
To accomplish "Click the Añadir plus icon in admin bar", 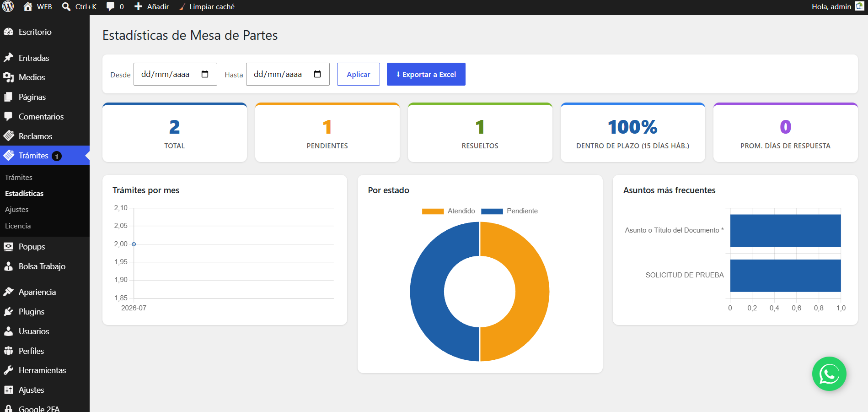I will pos(138,6).
